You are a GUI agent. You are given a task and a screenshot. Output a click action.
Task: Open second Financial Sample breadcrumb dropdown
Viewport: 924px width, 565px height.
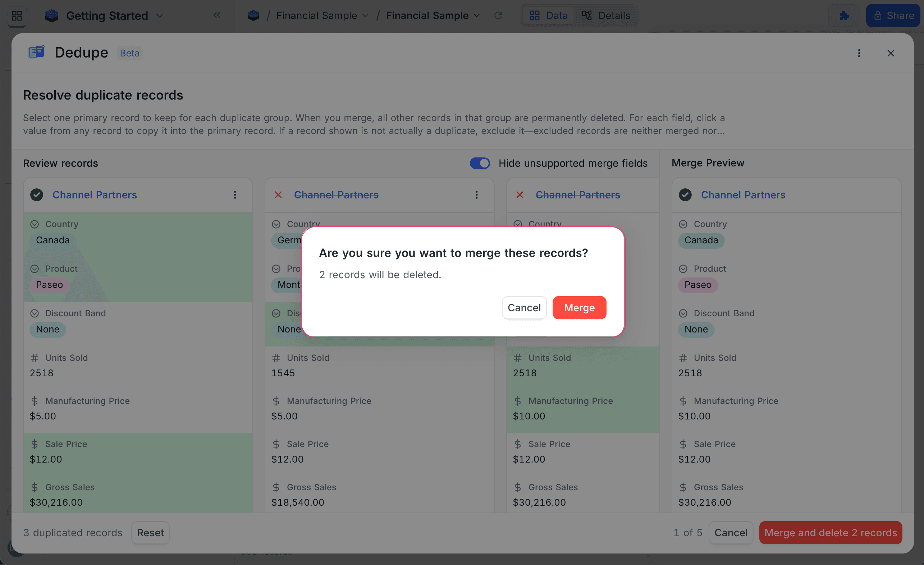pyautogui.click(x=477, y=16)
